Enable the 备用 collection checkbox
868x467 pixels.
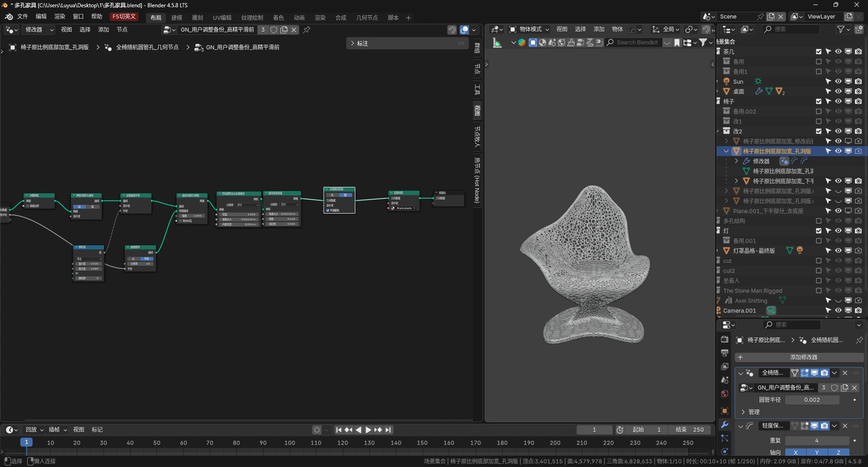(819, 62)
